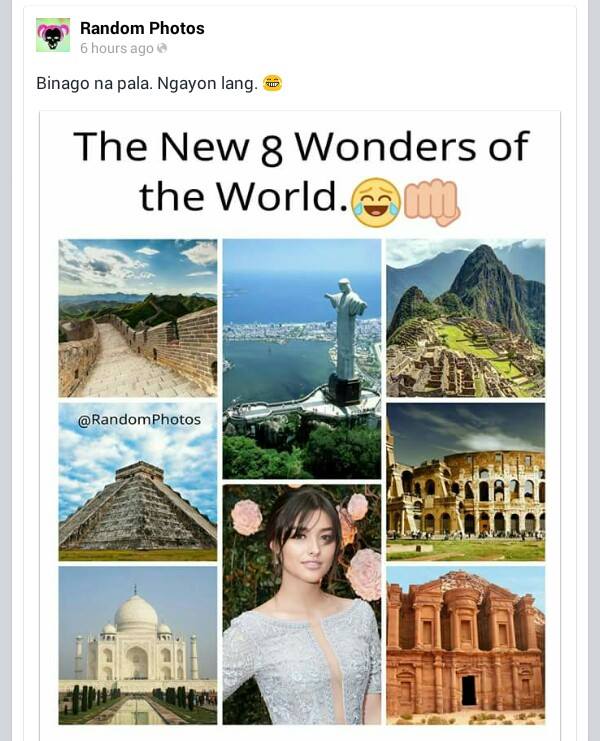Click the fist bump emoji in image

tap(432, 203)
